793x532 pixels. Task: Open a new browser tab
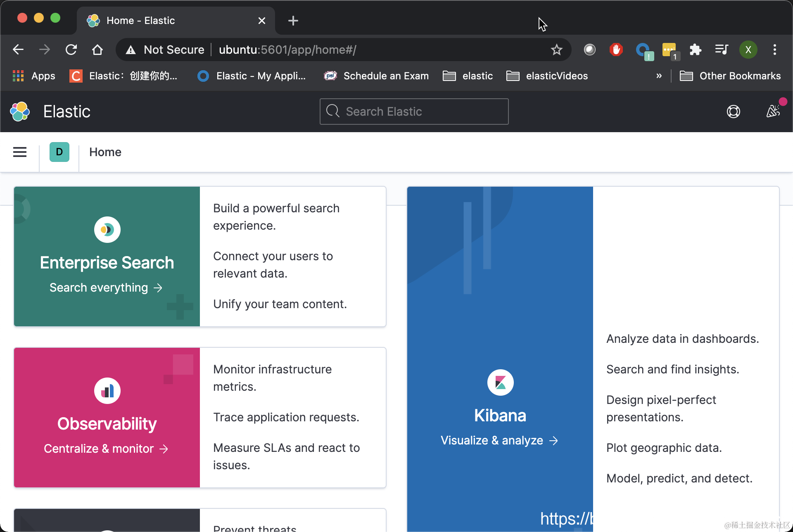(x=293, y=21)
